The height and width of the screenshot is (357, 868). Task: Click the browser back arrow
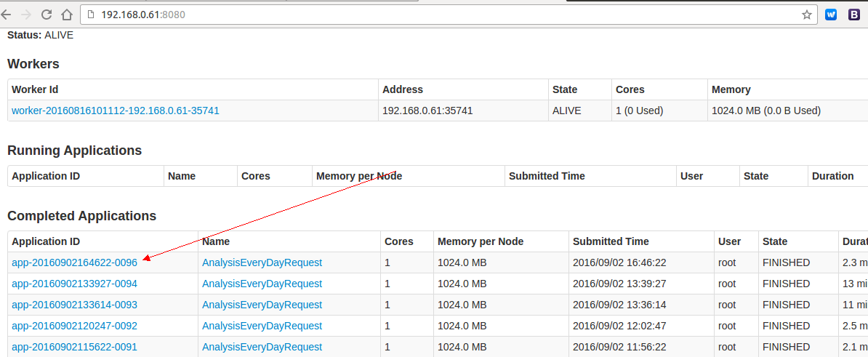coord(7,15)
